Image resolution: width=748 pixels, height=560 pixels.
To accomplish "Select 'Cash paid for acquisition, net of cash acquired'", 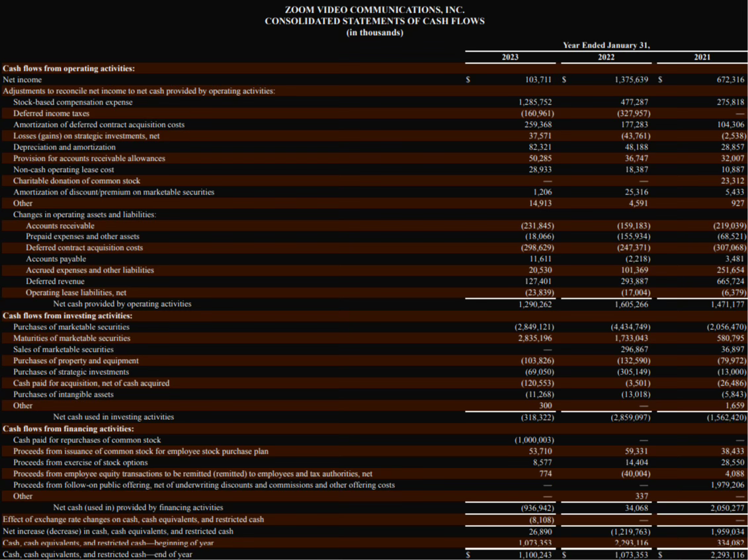I will (x=91, y=383).
